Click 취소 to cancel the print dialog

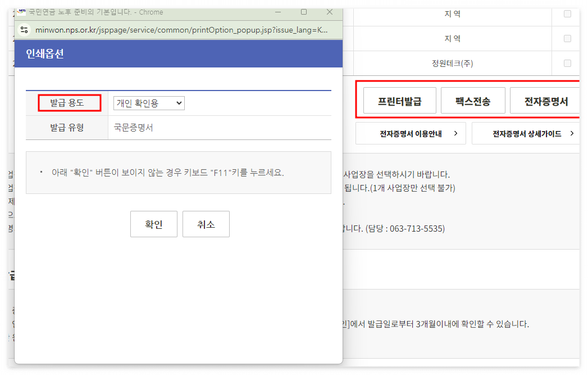point(206,224)
